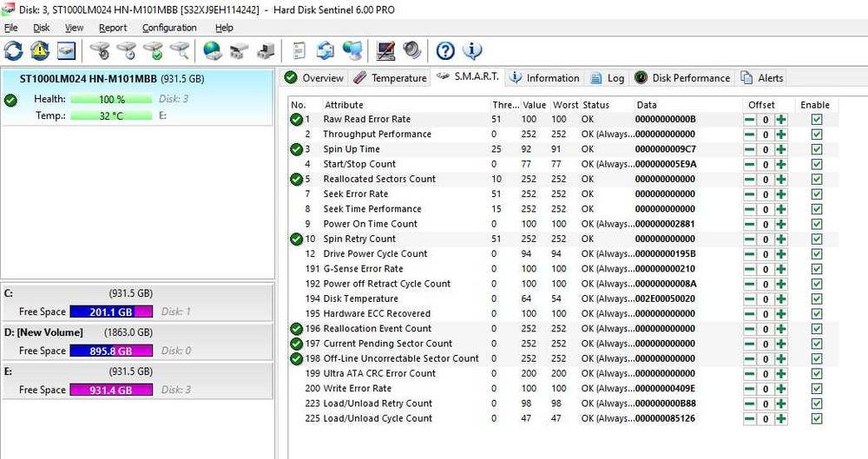Uncheck Enable box for Disk Temperature
Screen dimensions: 868x459
pos(817,299)
